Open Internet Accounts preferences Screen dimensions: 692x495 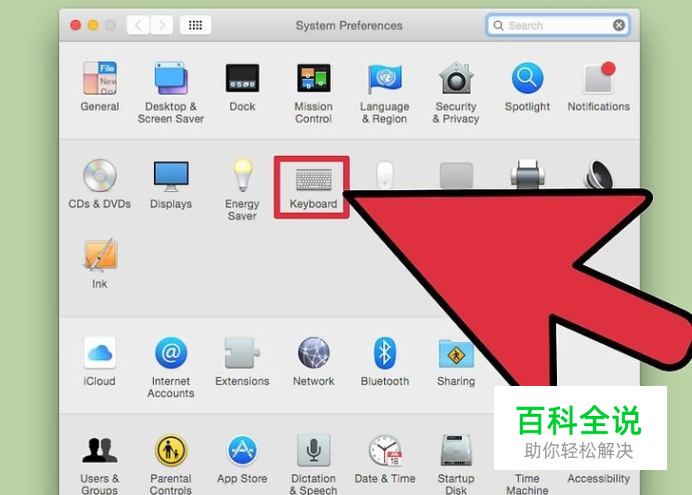[171, 367]
